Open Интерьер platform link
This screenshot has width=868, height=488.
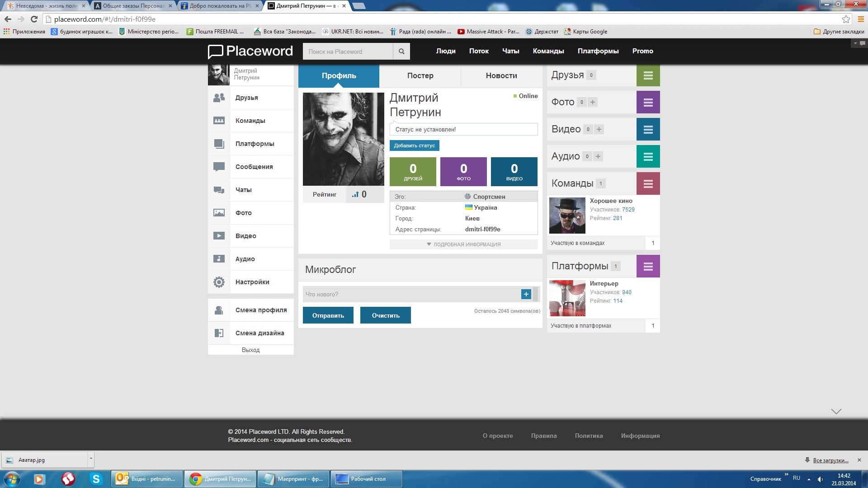coord(604,283)
